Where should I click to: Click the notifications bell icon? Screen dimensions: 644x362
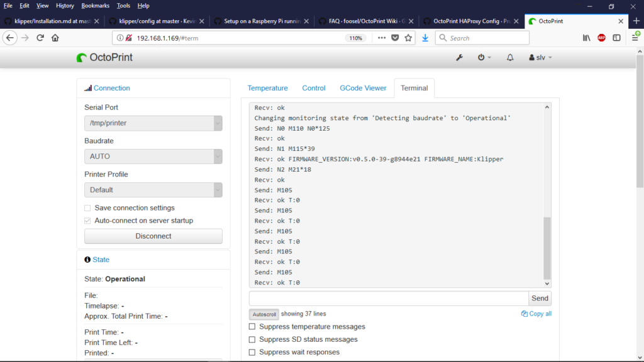tap(510, 57)
